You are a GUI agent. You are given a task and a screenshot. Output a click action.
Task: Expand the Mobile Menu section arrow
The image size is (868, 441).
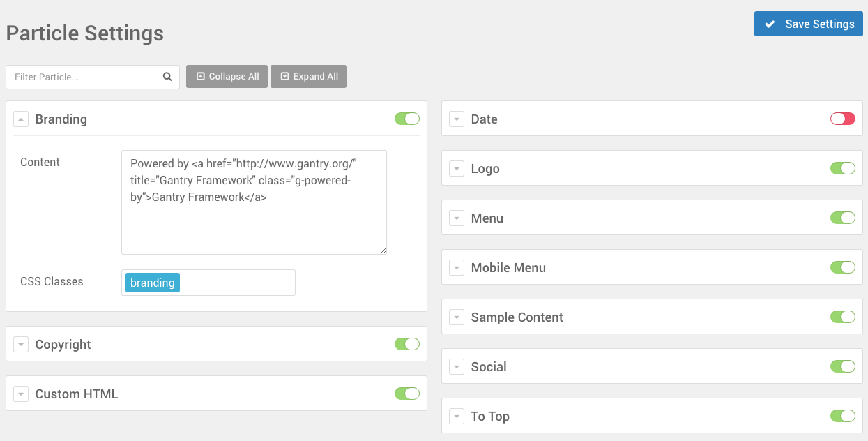click(x=457, y=268)
